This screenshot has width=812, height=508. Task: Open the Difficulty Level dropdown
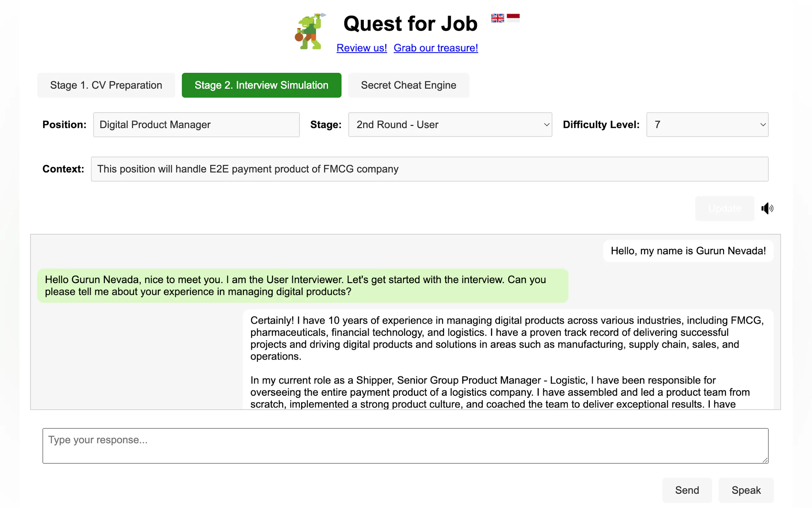click(707, 125)
